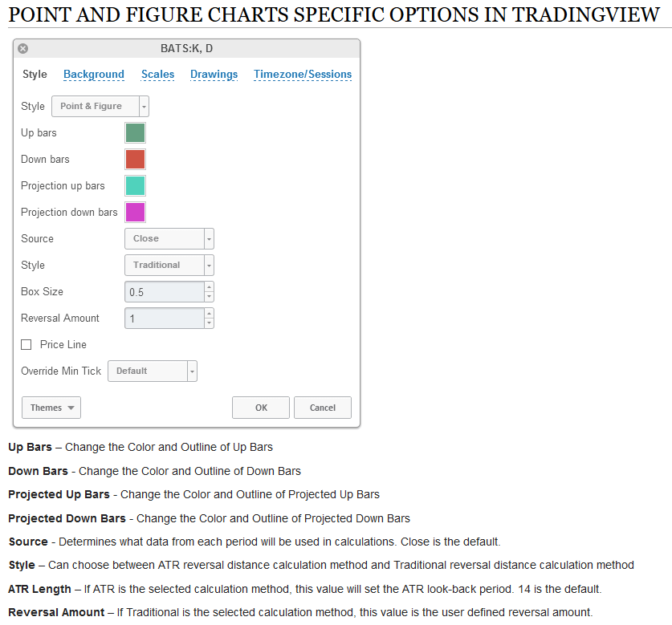Expand the Override Min Tick dropdown
Image resolution: width=672 pixels, height=625 pixels.
[x=152, y=371]
